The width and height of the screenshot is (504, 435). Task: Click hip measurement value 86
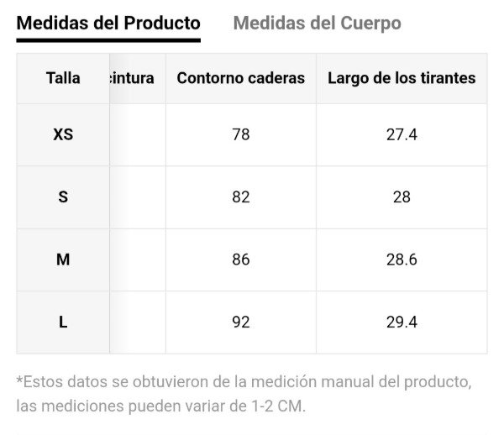click(x=240, y=259)
